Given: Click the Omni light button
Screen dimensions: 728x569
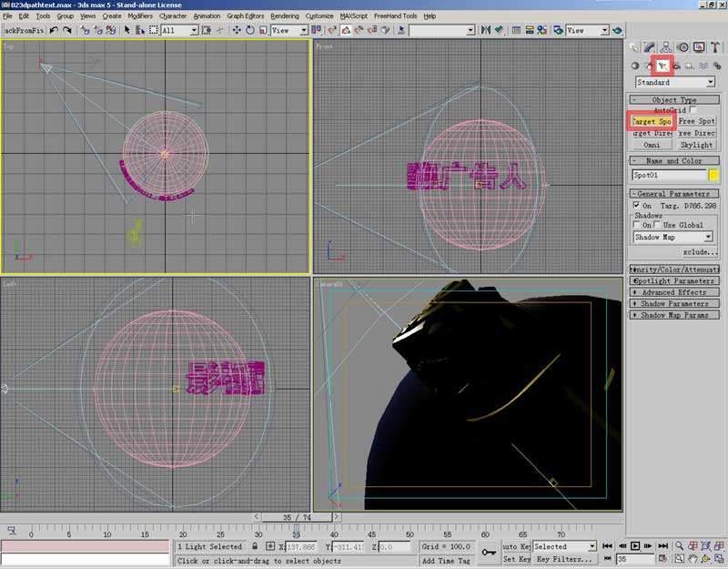Looking at the screenshot, I should coord(652,145).
